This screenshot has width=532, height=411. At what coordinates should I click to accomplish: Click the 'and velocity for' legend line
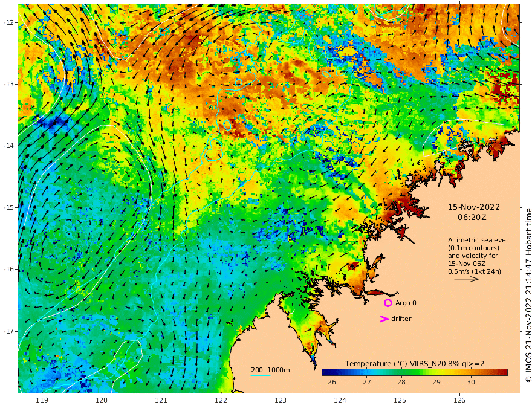(x=473, y=256)
